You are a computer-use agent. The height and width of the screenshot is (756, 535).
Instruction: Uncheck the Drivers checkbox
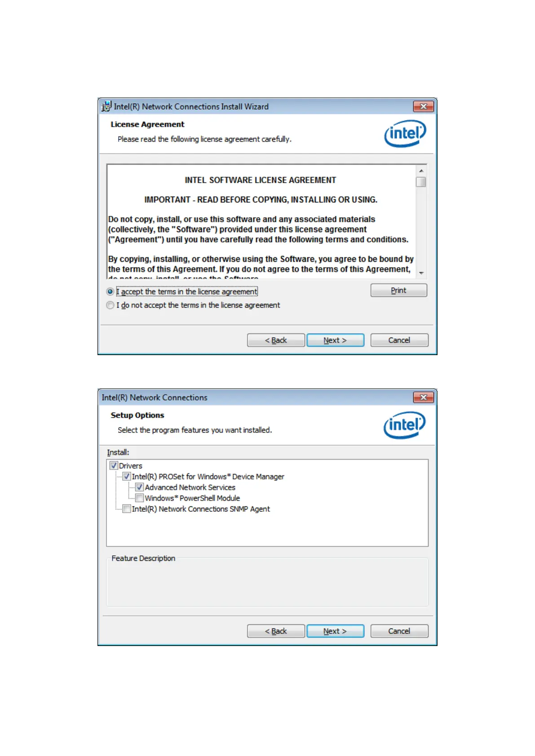tap(114, 466)
